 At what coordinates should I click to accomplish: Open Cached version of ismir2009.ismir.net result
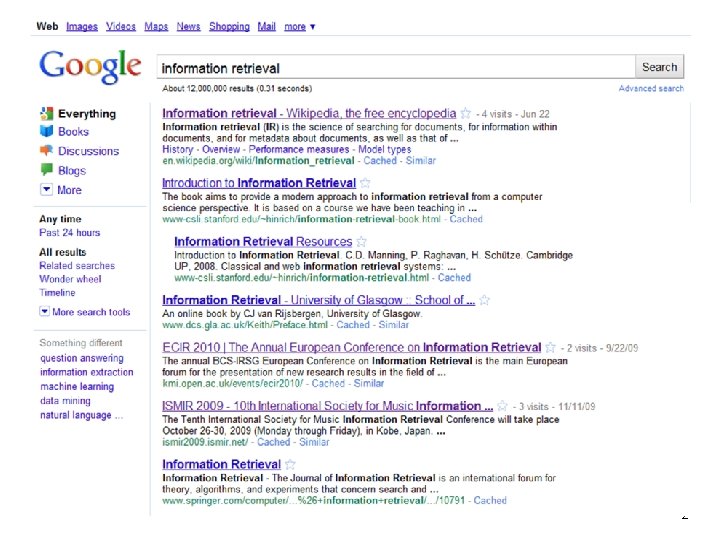[274, 442]
